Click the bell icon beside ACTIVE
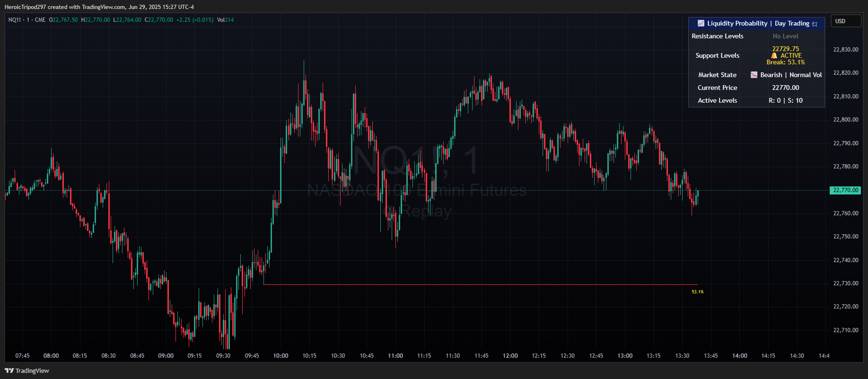Screen dimensions: 868x379 774,55
